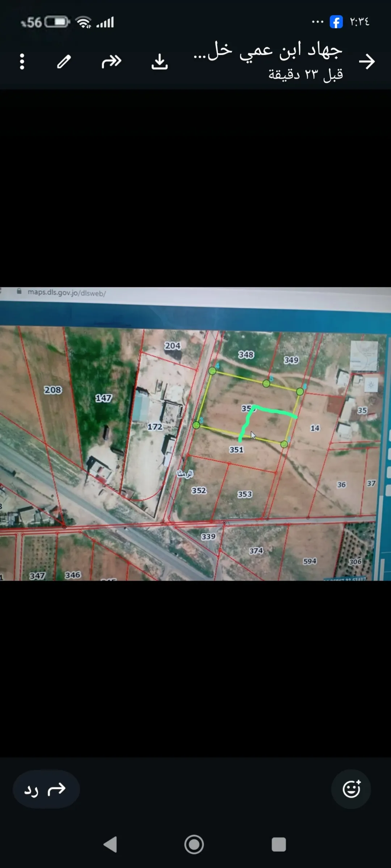Image resolution: width=391 pixels, height=868 pixels.
Task: Tap the Android home navigation button
Action: [x=194, y=844]
